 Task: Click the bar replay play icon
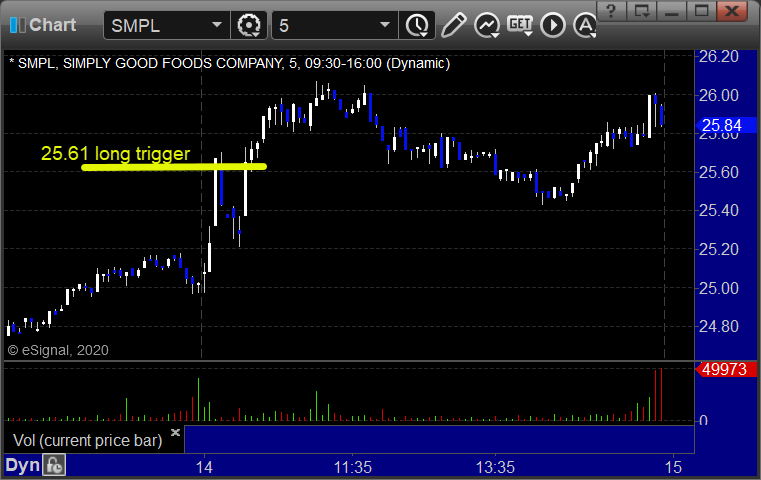click(553, 25)
